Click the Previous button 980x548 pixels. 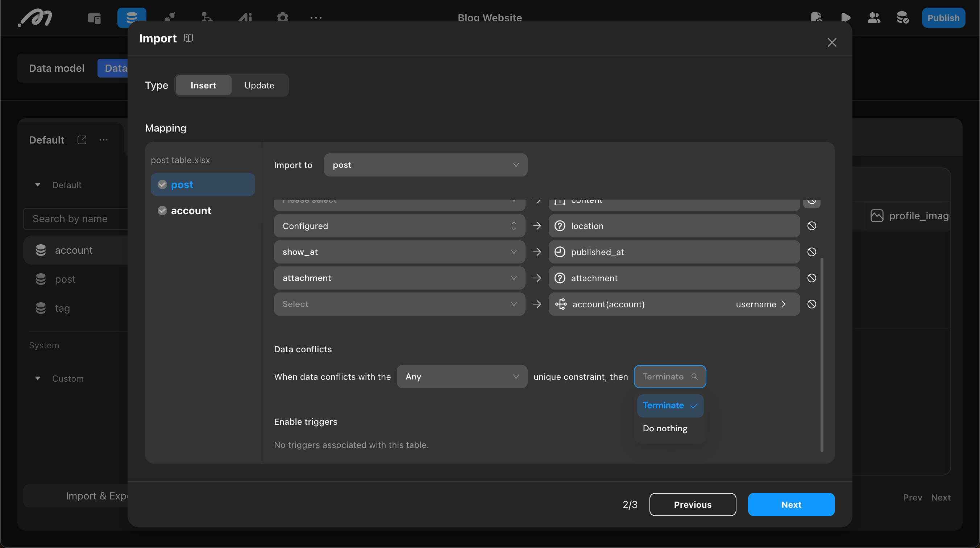(x=692, y=505)
